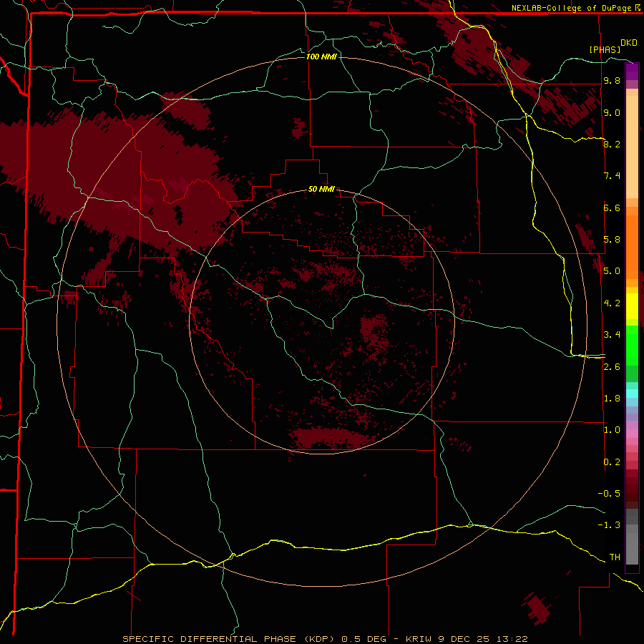Click the DKD label above color scale
644x644 pixels.
(x=629, y=43)
